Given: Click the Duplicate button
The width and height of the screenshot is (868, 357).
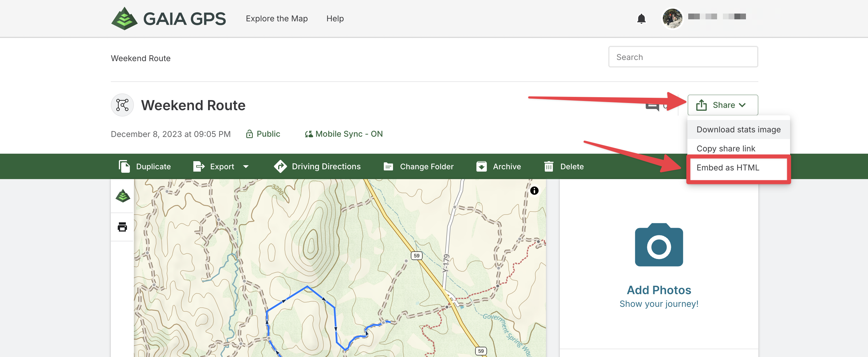Looking at the screenshot, I should (145, 167).
